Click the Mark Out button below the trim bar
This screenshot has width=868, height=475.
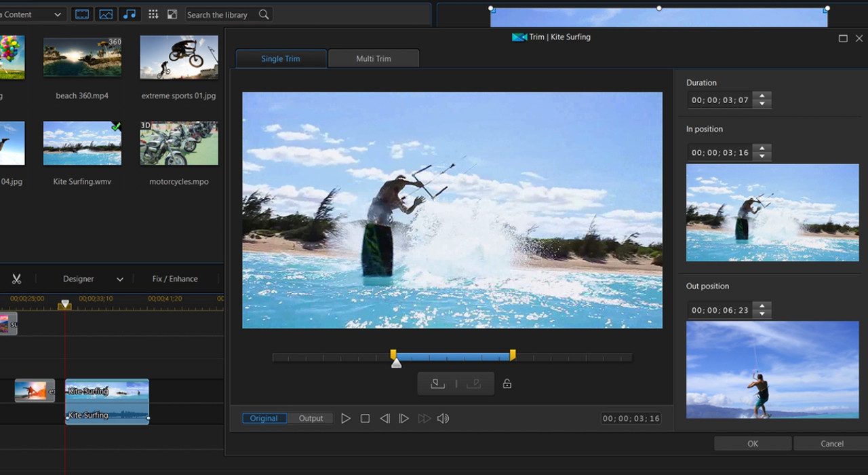pyautogui.click(x=474, y=384)
